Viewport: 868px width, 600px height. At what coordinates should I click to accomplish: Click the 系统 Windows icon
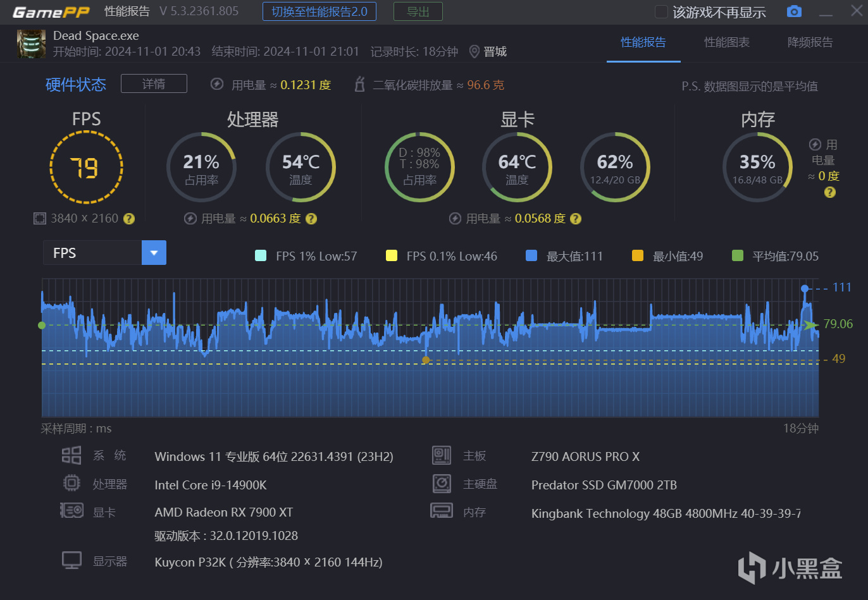tap(71, 455)
